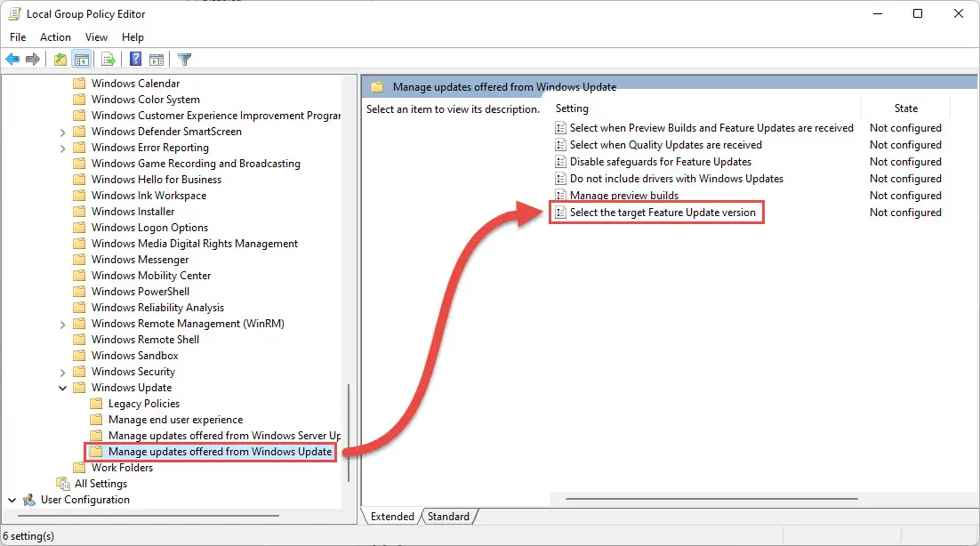This screenshot has height=546, width=980.
Task: Open the Action menu
Action: tap(56, 36)
